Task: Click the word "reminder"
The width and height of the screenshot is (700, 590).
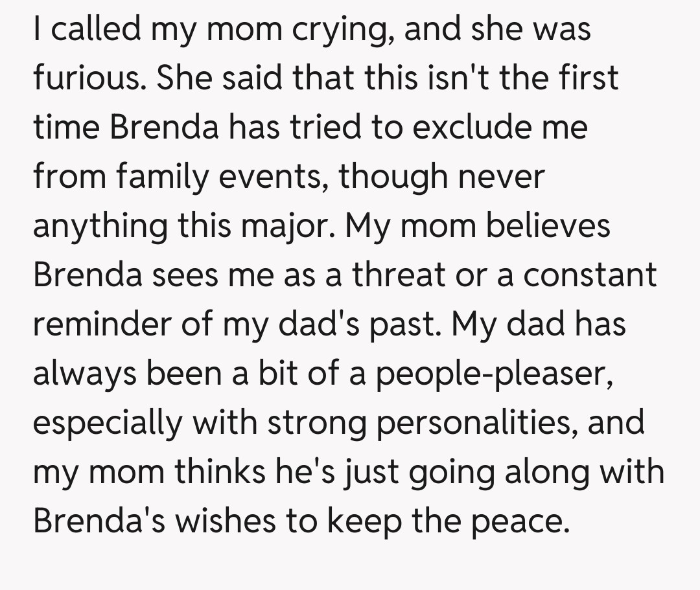Action: [102, 324]
